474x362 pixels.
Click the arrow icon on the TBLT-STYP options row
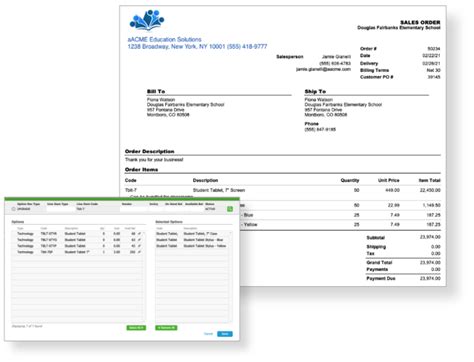tap(139, 246)
